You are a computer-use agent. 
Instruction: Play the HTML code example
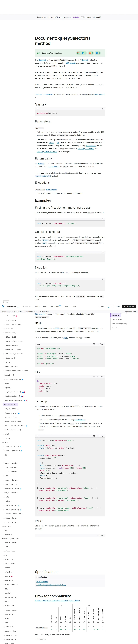pyautogui.click(x=100, y=344)
